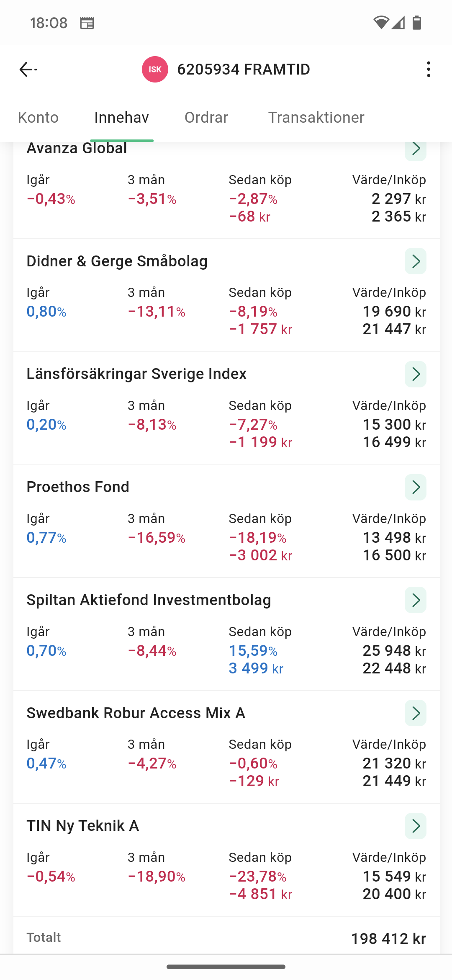Tap the TIN Ny Teknik A title
This screenshot has height=980, width=452.
point(83,826)
